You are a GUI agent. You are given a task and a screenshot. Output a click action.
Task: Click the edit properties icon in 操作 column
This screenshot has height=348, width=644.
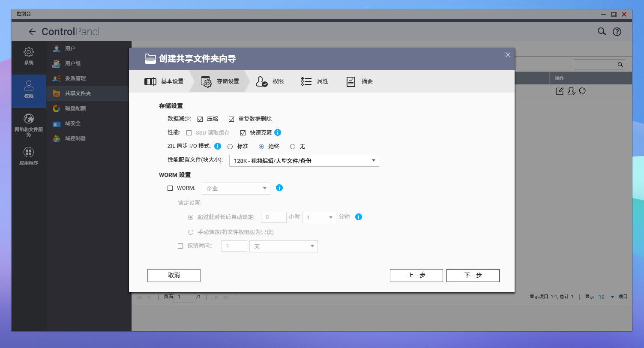[559, 91]
